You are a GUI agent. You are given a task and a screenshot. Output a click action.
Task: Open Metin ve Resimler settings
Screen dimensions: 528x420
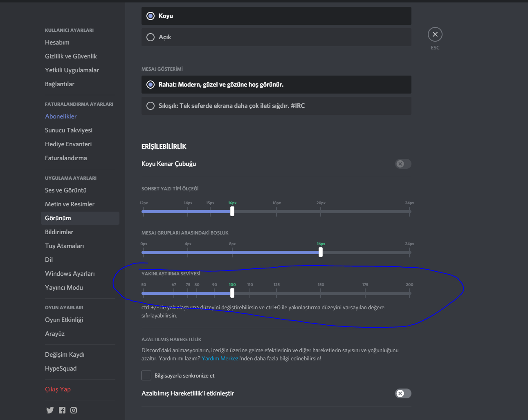click(x=80, y=204)
